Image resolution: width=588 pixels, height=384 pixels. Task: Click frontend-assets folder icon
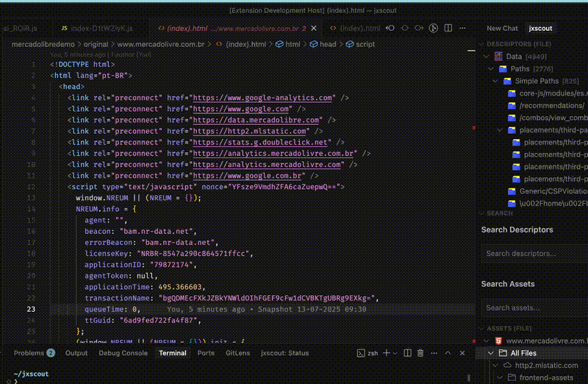click(x=512, y=377)
